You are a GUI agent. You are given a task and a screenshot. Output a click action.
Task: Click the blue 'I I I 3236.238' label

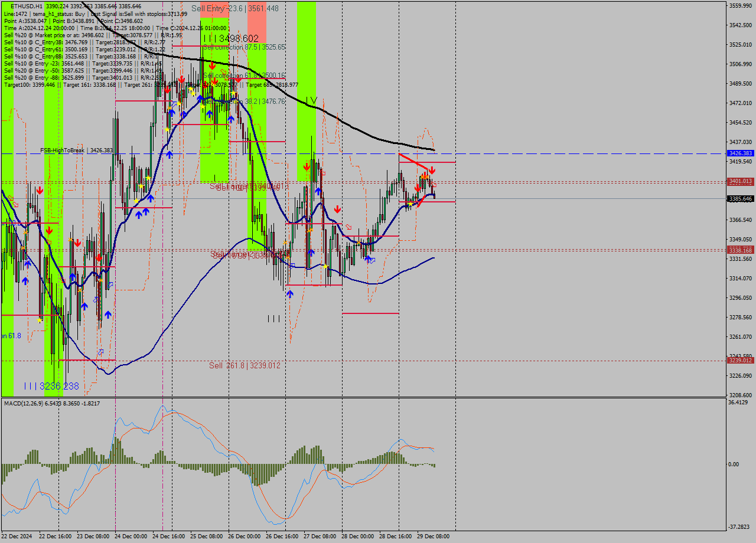[x=51, y=386]
